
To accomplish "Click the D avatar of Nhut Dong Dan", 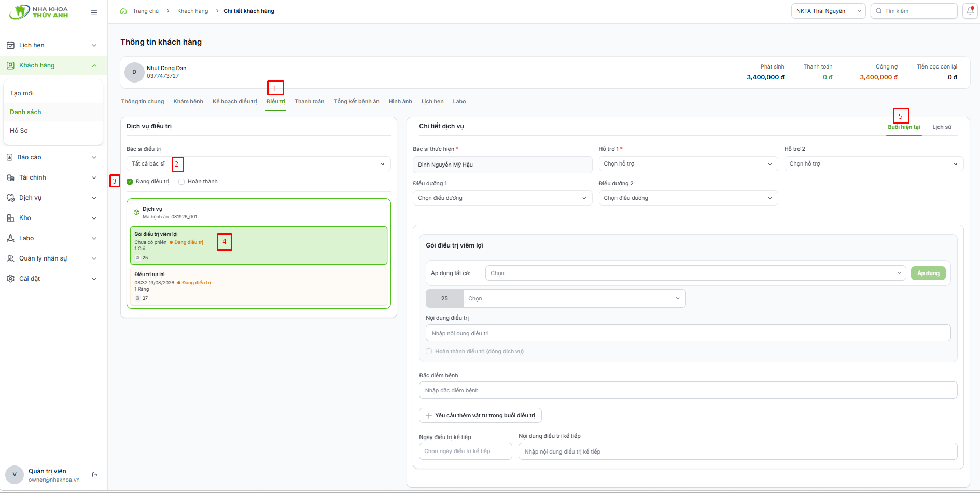I will (134, 72).
